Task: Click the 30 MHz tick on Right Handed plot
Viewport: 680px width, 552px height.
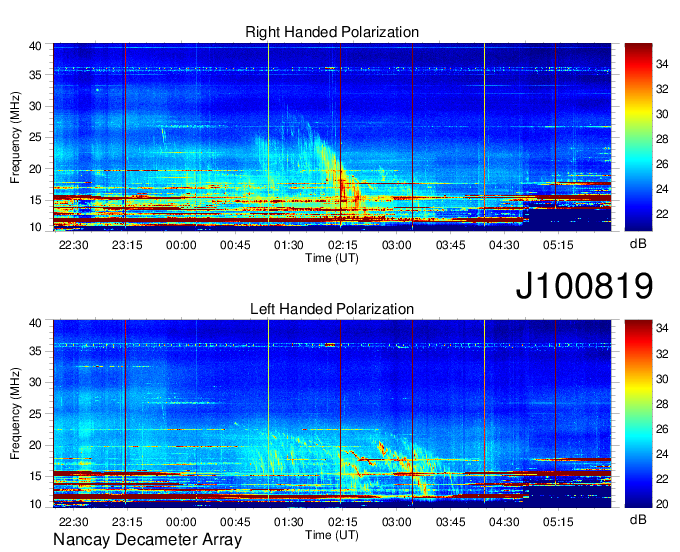Action: click(x=35, y=106)
